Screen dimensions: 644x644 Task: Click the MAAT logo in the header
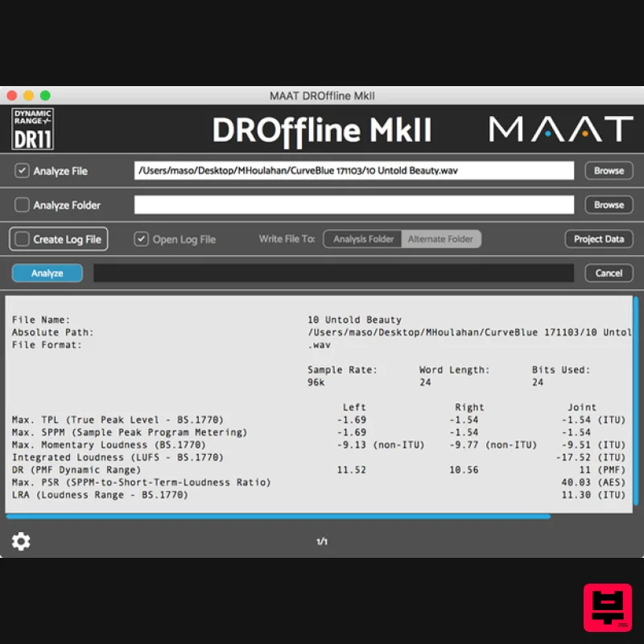pos(561,128)
